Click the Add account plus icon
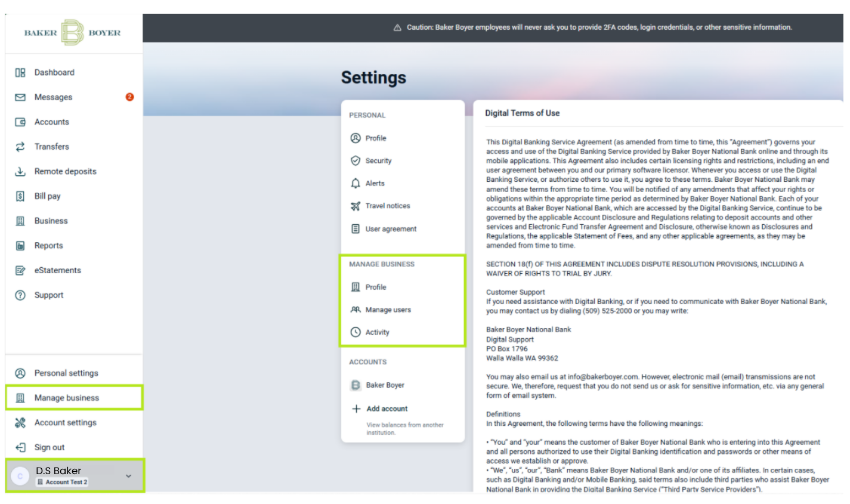The width and height of the screenshot is (850, 504). click(356, 409)
